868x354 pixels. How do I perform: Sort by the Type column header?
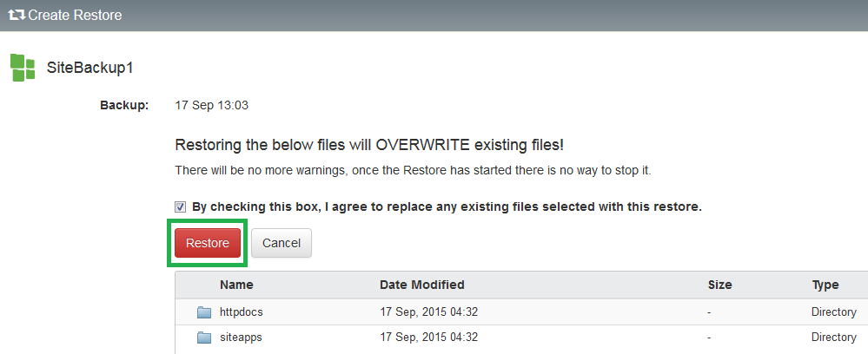tap(825, 285)
